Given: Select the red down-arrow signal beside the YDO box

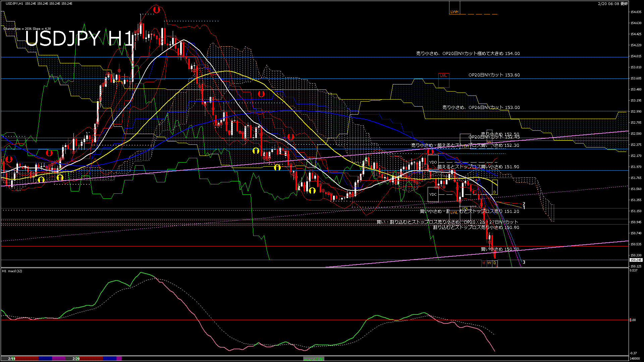Looking at the screenshot, I should (x=430, y=152).
